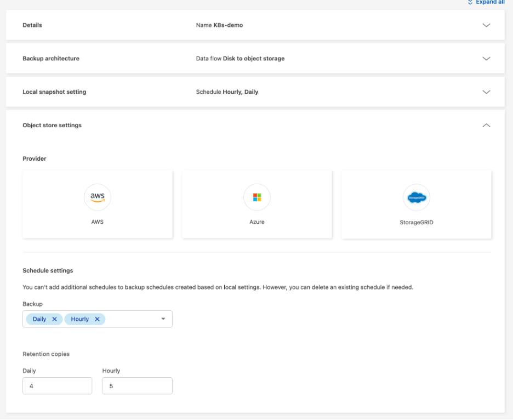
Task: Open the Backup schedule dropdown arrow
Action: tap(163, 319)
